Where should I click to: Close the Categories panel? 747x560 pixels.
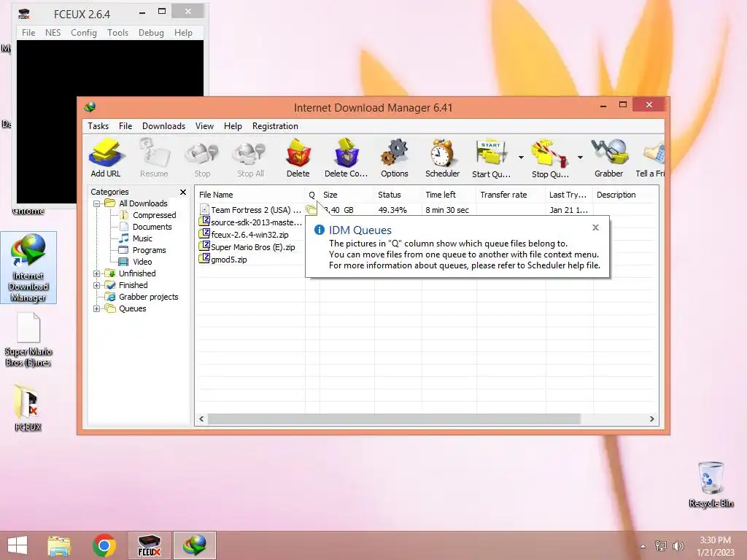183,192
